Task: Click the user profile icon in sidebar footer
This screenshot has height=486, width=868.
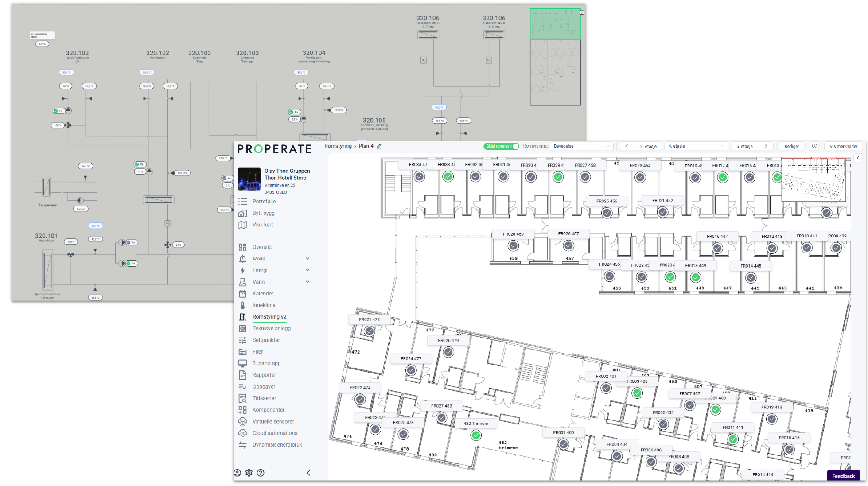Action: (x=237, y=473)
